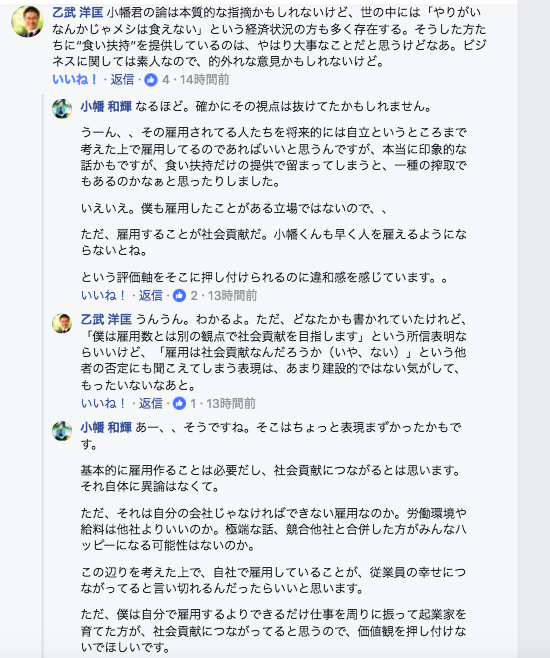Click 小幡 和輝 name in first reply

coord(106,107)
